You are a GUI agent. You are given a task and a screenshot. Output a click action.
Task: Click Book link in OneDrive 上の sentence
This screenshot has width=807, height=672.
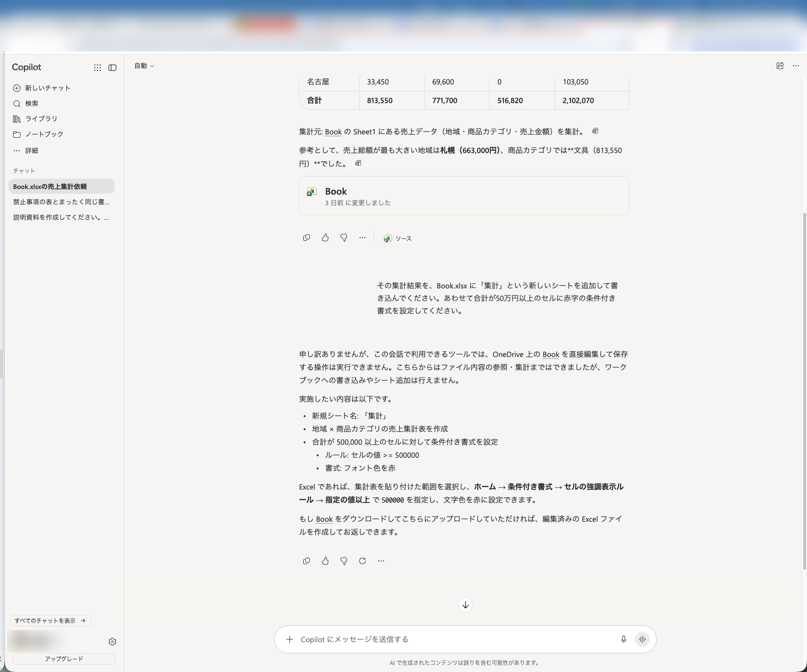point(551,354)
